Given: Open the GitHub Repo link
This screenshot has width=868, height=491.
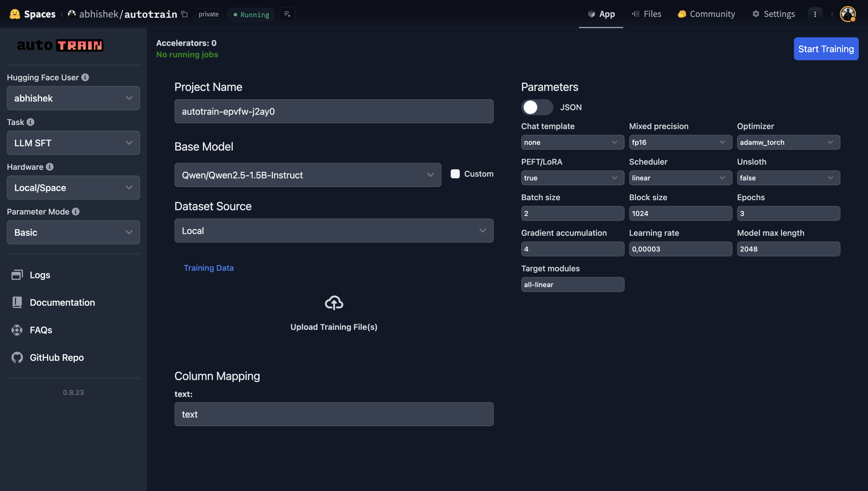Looking at the screenshot, I should click(56, 357).
